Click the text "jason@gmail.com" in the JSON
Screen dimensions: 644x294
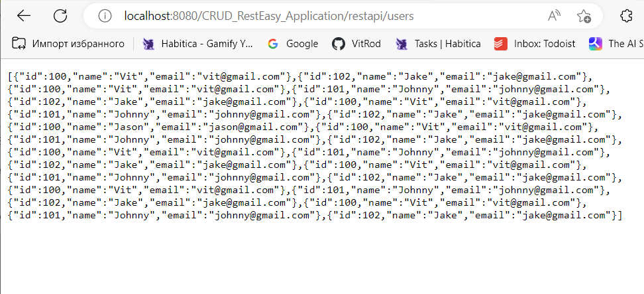tap(252, 127)
